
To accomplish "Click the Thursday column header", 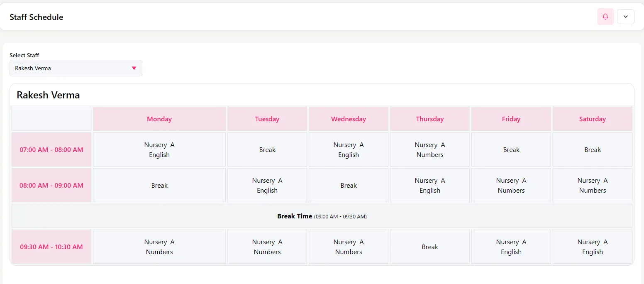I will click(430, 119).
